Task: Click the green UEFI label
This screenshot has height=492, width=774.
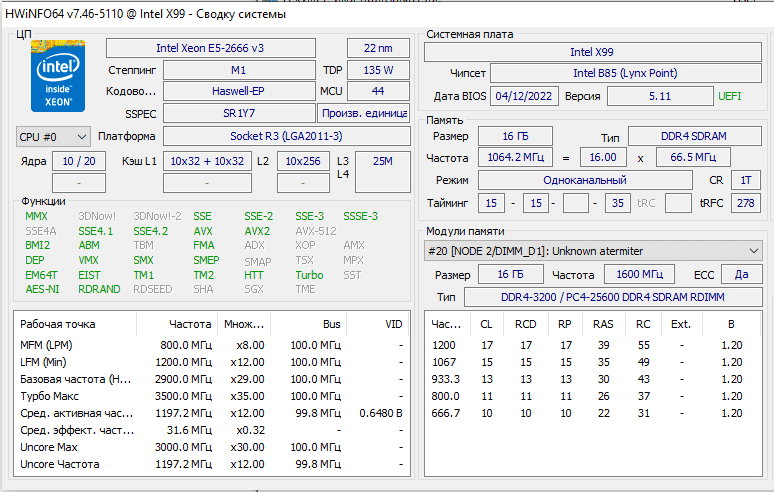Action: [x=730, y=96]
